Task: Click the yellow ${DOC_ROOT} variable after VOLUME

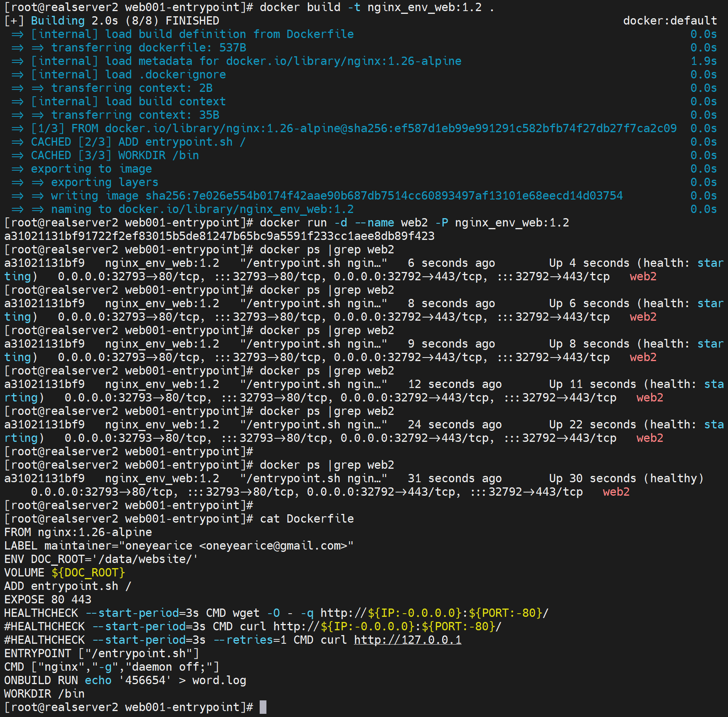Action: (x=88, y=572)
